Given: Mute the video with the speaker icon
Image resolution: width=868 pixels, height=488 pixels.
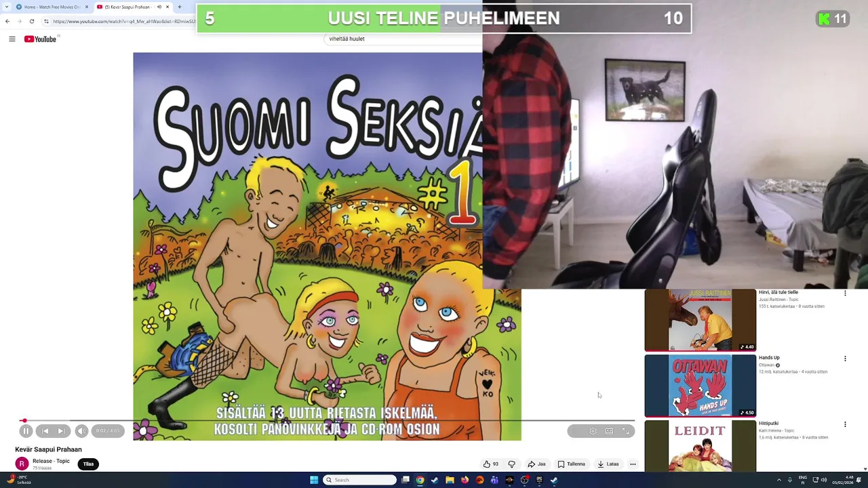Looking at the screenshot, I should (81, 431).
